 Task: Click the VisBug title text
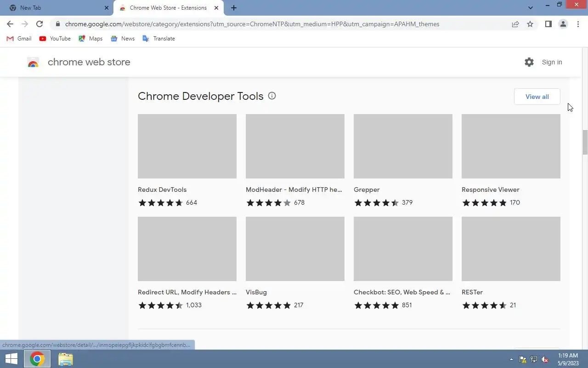tap(256, 292)
